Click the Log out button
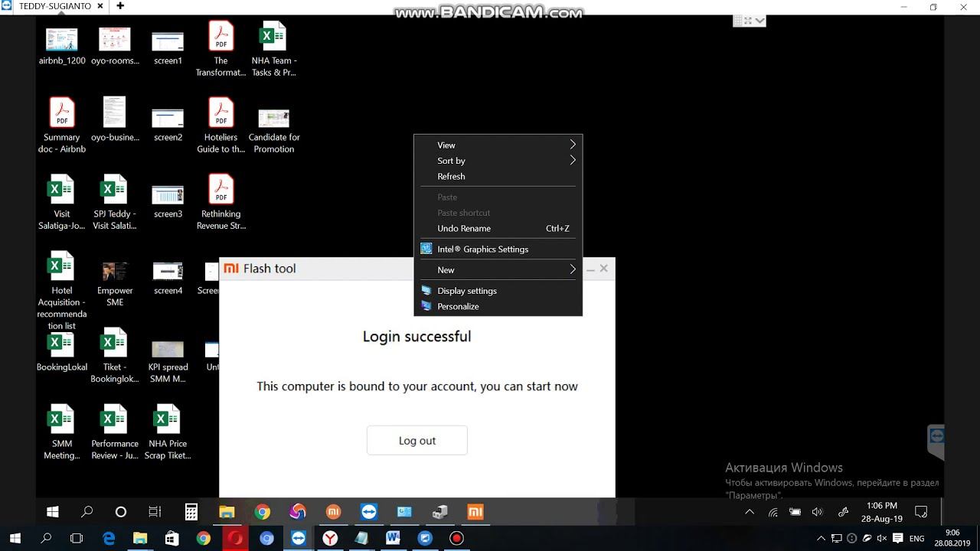 point(416,440)
